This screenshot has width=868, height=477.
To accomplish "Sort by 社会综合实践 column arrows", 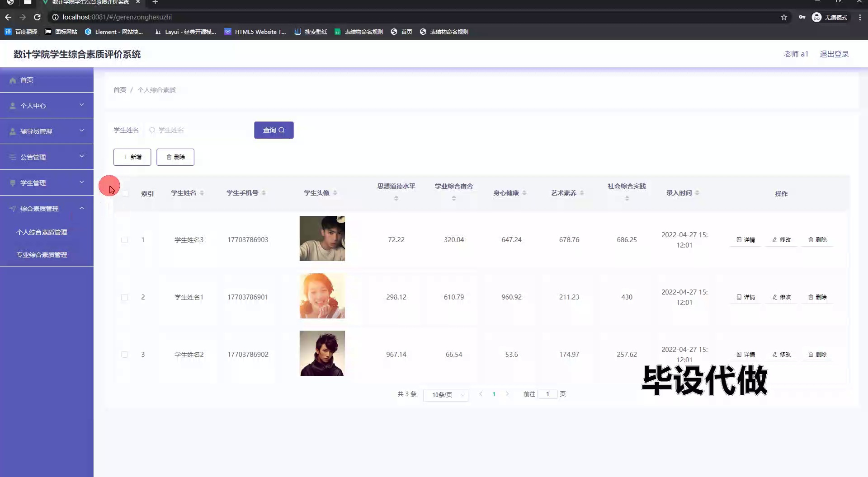I will (627, 198).
